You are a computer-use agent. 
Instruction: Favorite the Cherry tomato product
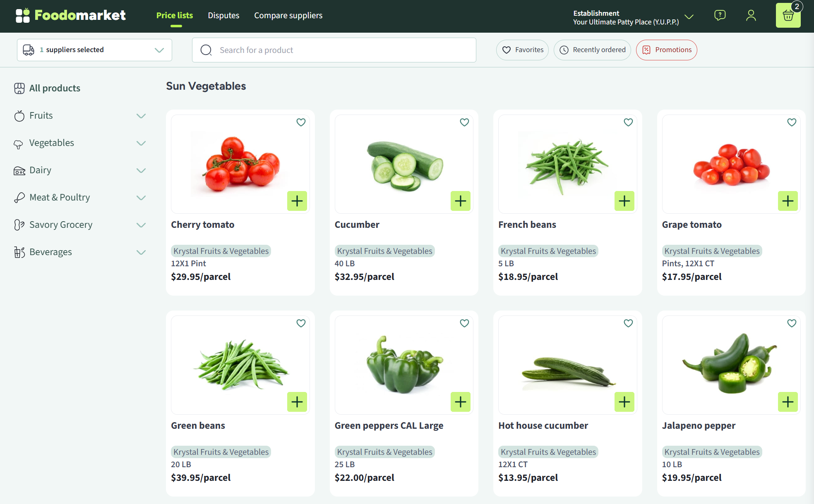[x=301, y=122]
